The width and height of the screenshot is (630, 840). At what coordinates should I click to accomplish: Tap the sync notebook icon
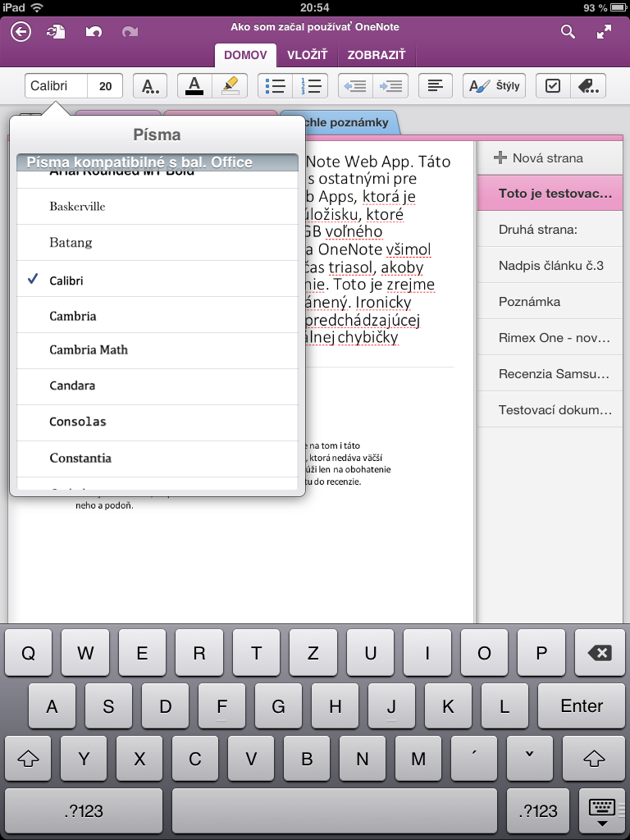click(56, 32)
